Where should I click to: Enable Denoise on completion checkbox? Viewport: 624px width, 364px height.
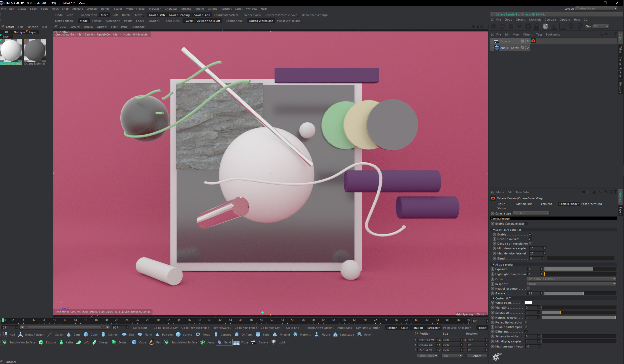click(530, 244)
